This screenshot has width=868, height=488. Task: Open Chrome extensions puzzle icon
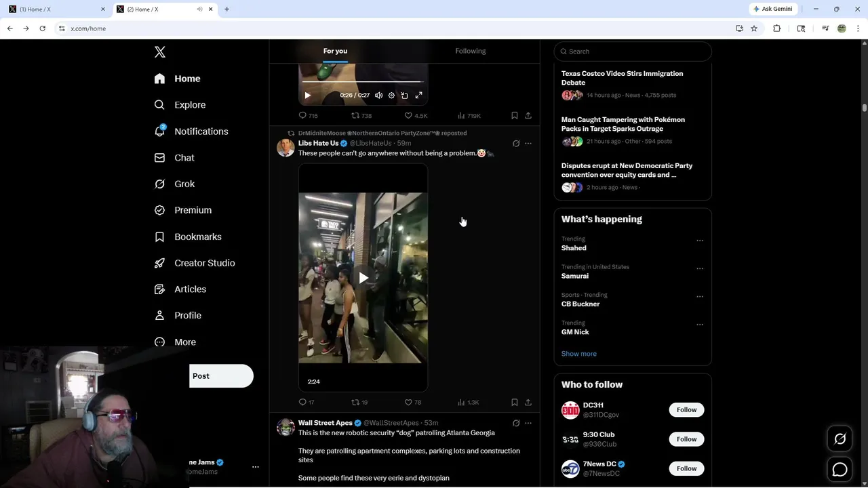(777, 28)
